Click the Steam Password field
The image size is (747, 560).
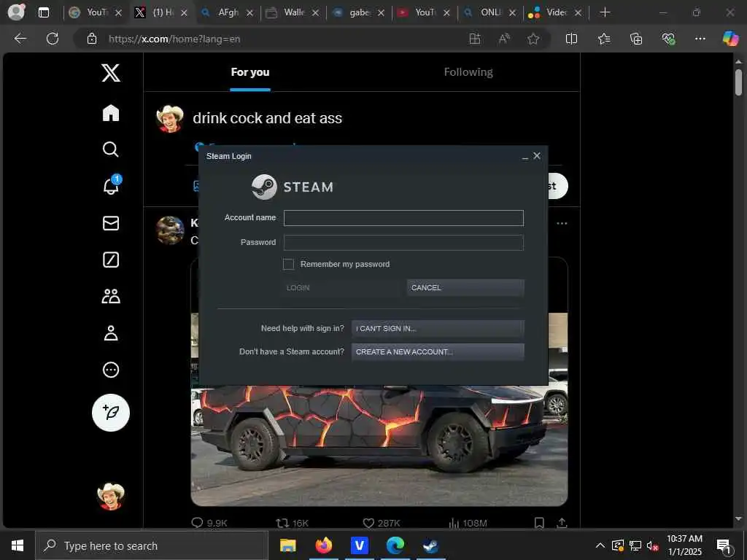tap(403, 242)
